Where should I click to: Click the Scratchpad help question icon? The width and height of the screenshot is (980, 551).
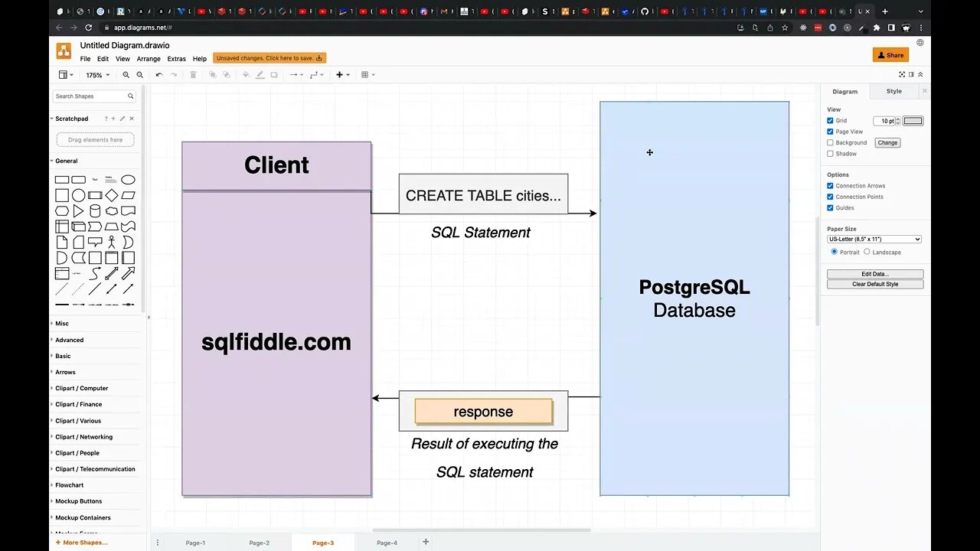(x=106, y=119)
